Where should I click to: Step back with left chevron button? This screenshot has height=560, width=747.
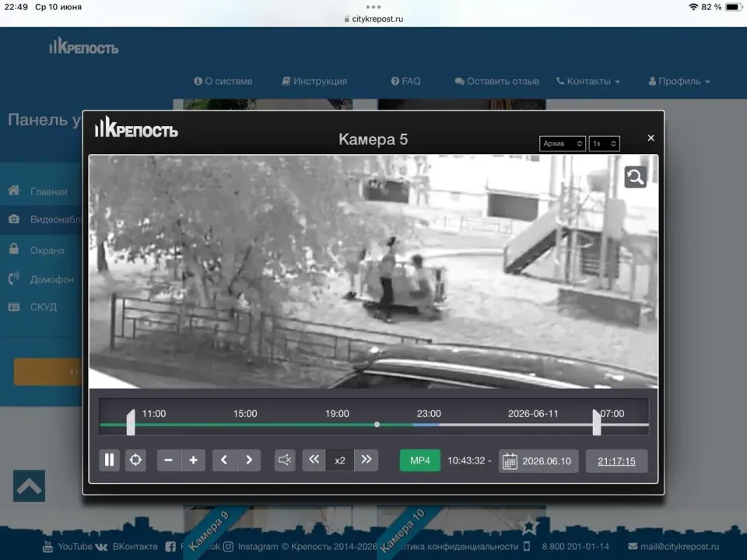(224, 460)
